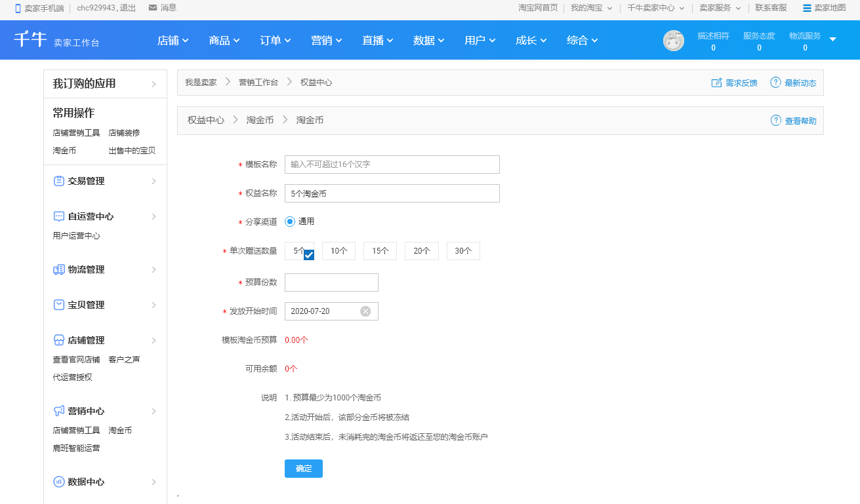
Task: Click the 确定 confirm button
Action: [x=304, y=469]
